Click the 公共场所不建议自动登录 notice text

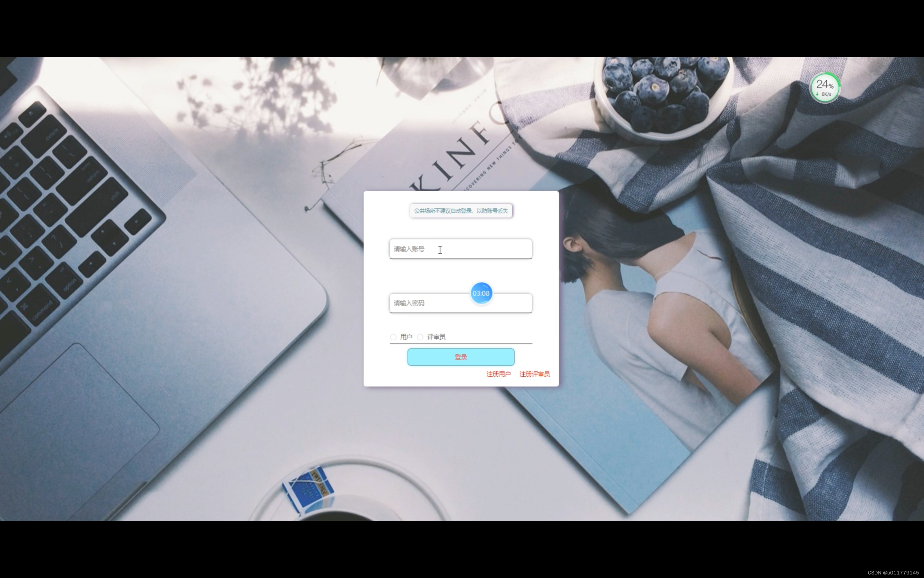pos(461,211)
